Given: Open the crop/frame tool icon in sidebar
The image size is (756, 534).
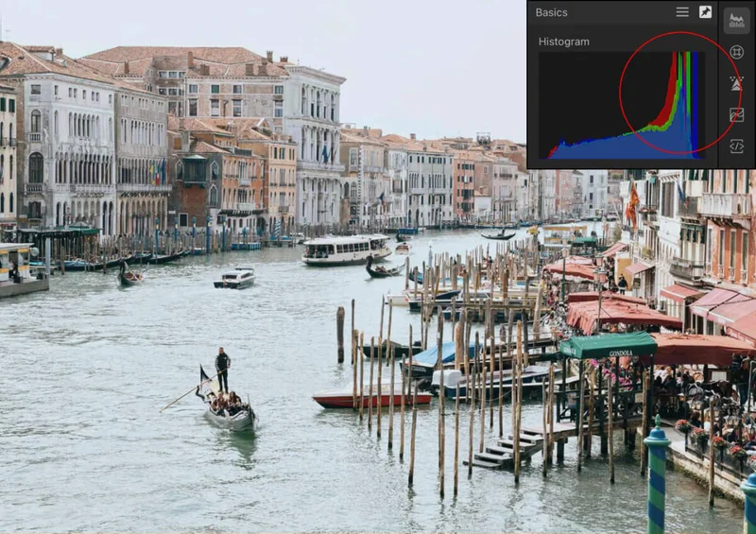Looking at the screenshot, I should click(x=736, y=52).
